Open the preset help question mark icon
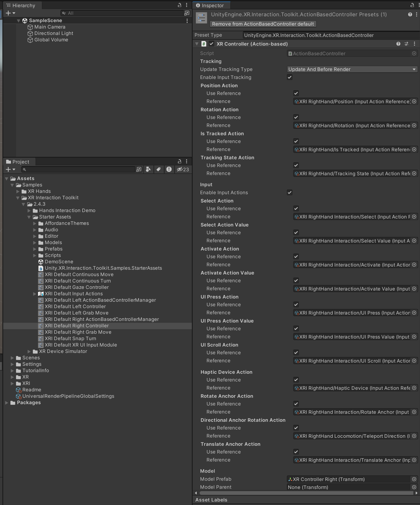 410,14
